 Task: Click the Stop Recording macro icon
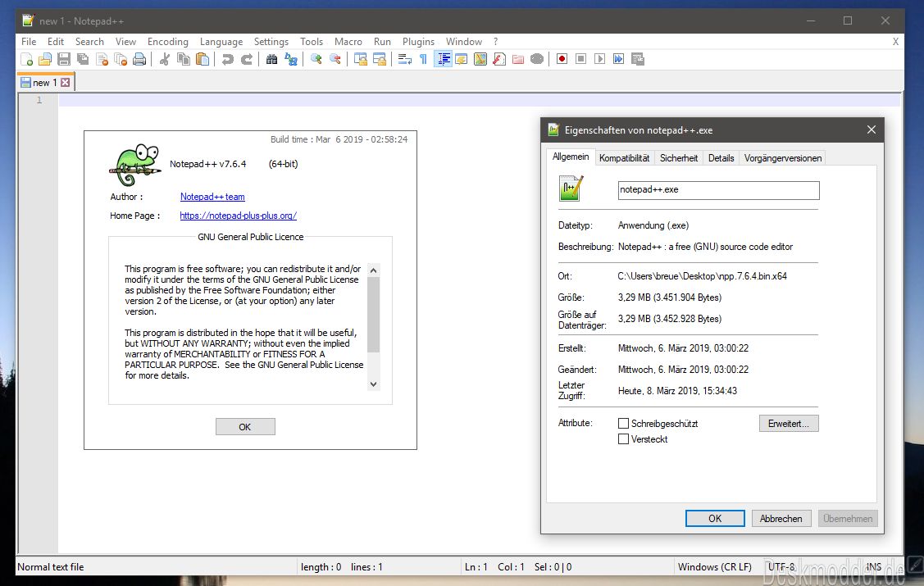[x=580, y=59]
